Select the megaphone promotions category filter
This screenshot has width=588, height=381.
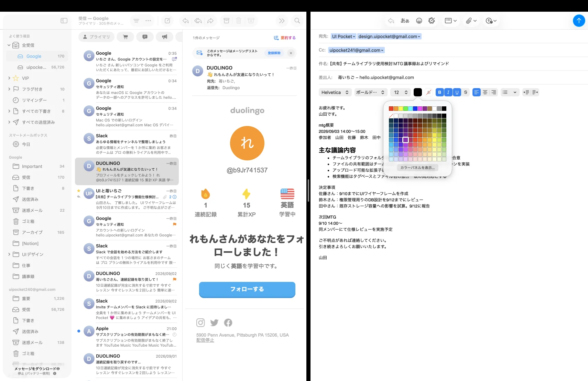point(165,37)
